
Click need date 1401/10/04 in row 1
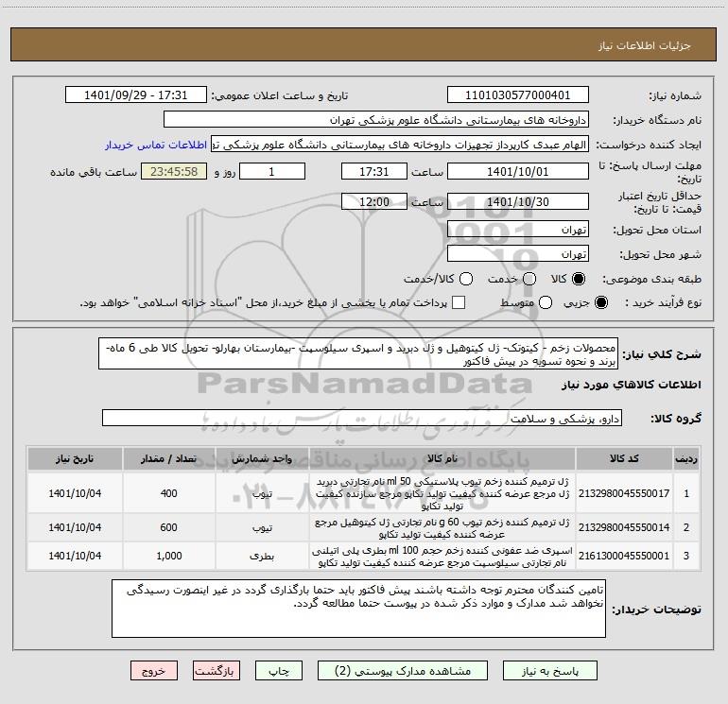75,493
